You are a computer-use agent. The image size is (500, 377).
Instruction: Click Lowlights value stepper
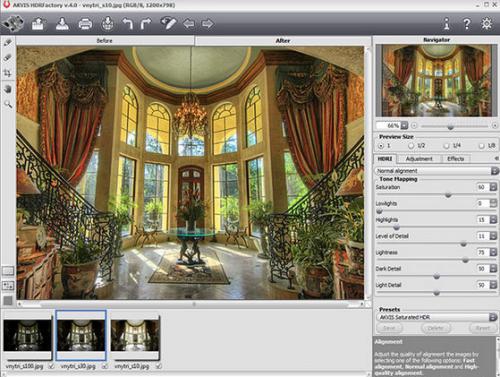(493, 203)
